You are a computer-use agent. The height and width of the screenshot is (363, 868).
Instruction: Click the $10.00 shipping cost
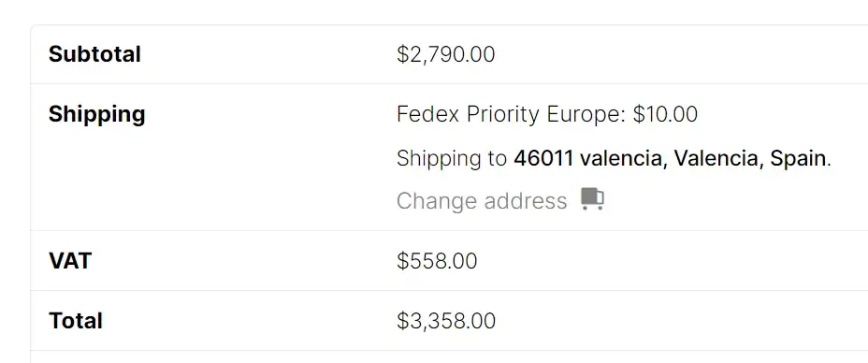pos(665,114)
